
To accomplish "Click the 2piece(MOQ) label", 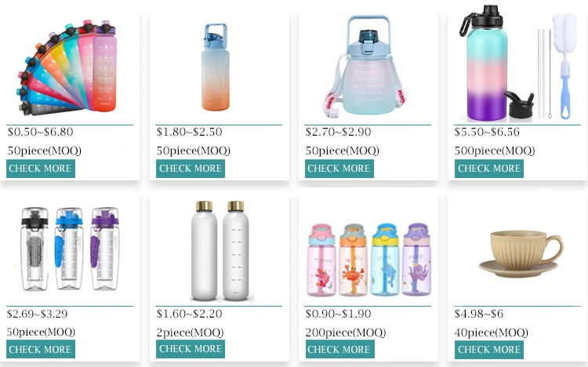I will point(190,332).
